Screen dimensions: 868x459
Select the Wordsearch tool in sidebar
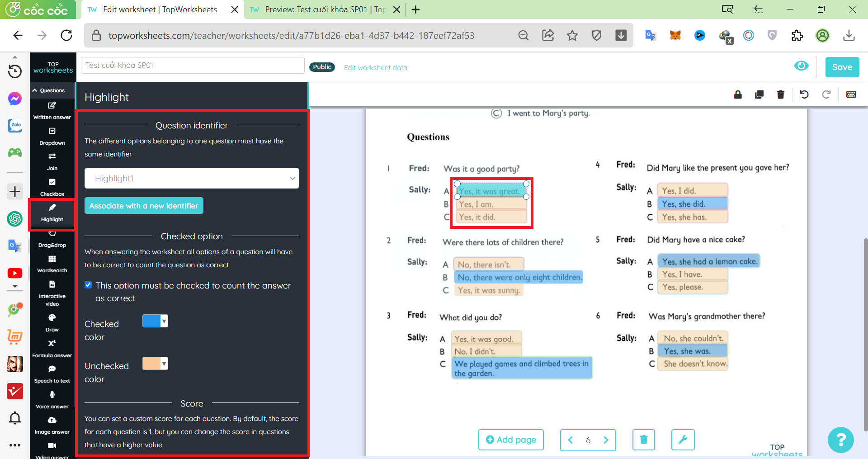(52, 264)
